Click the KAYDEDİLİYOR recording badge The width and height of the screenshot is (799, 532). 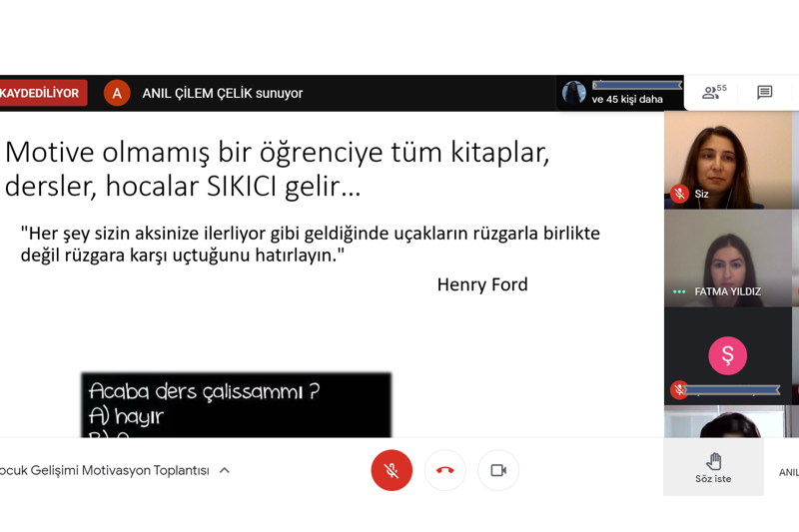click(42, 93)
